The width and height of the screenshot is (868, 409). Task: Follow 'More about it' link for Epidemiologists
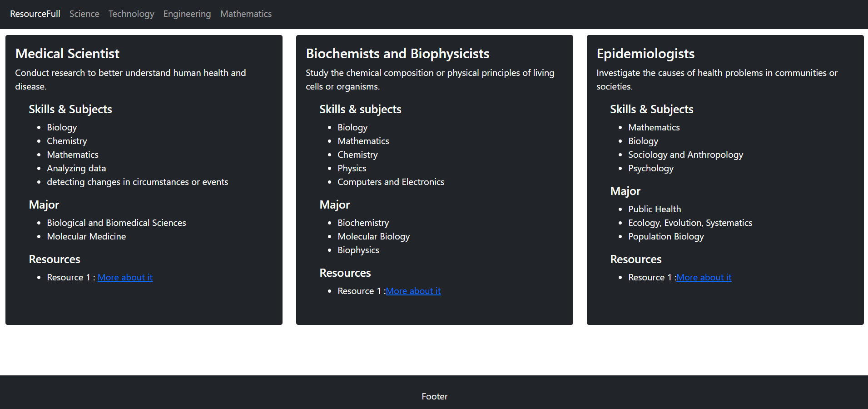tap(703, 277)
